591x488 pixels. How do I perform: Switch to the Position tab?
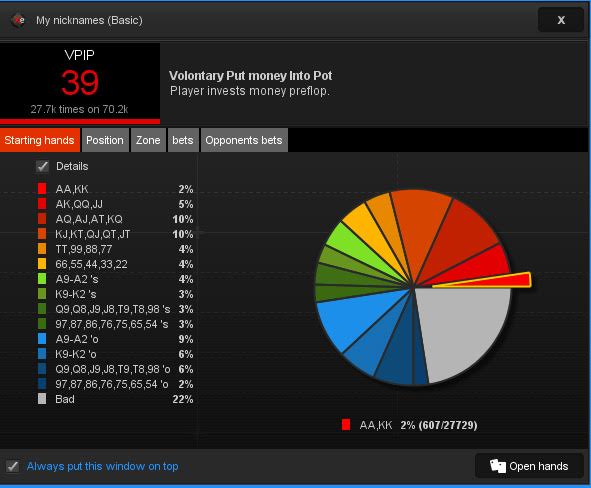coord(105,140)
